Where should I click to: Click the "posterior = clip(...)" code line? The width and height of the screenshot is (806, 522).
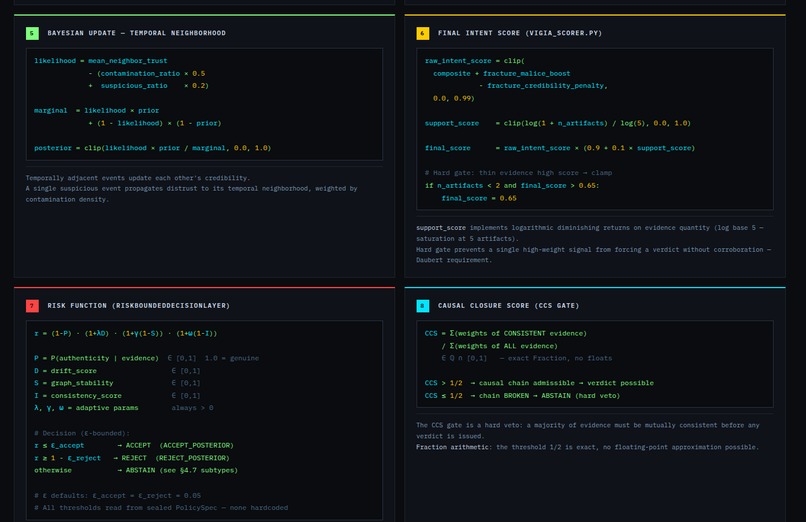[153, 148]
